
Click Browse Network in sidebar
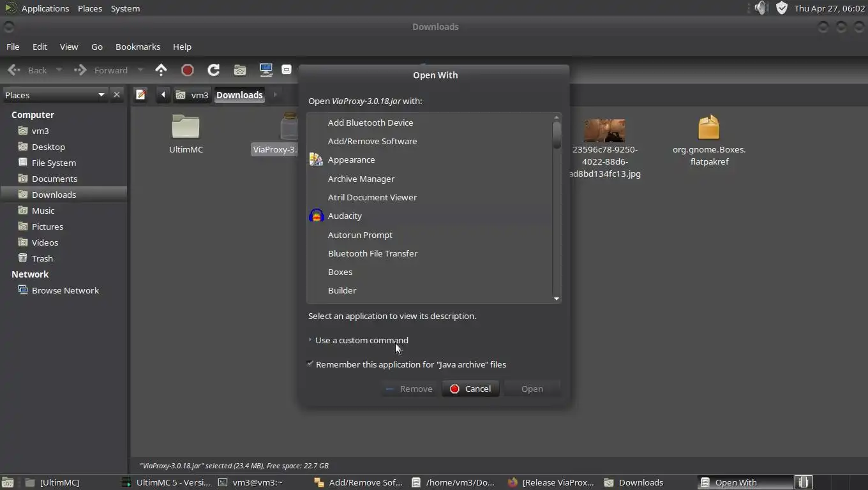point(64,290)
